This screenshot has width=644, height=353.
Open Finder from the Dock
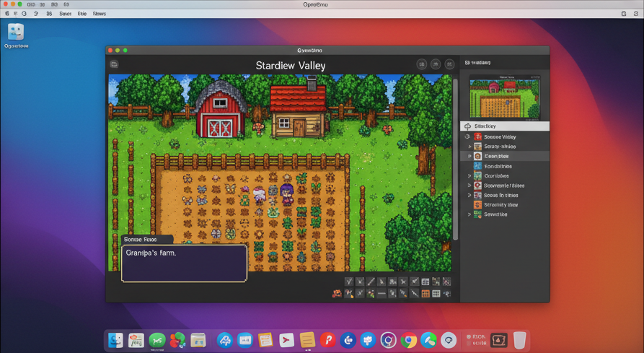click(115, 340)
